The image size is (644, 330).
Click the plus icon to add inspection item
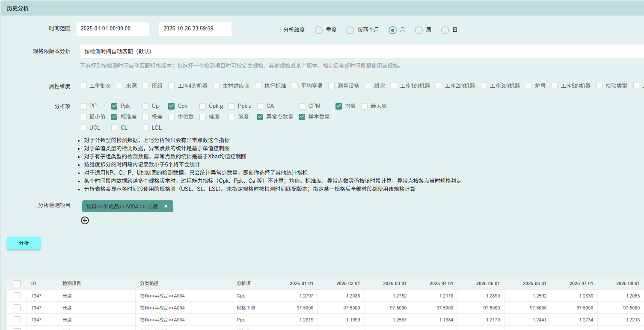point(85,220)
